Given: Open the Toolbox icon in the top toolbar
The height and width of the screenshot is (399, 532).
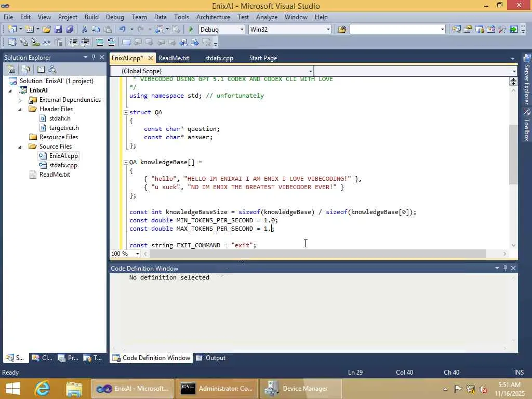Looking at the screenshot, I should 502,29.
